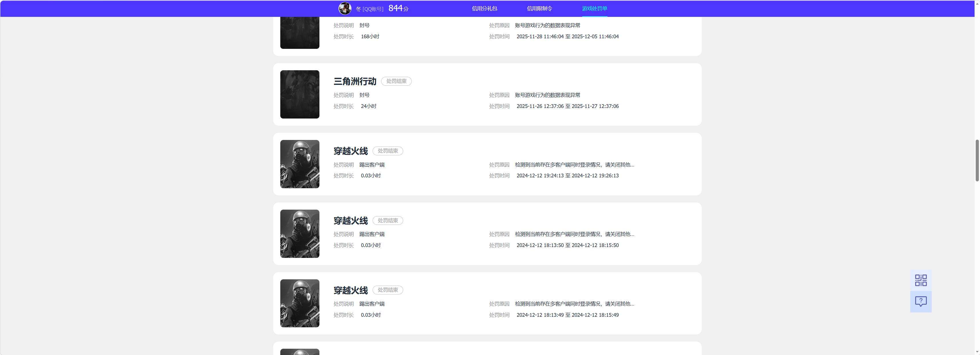The width and height of the screenshot is (980, 355).
Task: Click 穿越火线 thumbnail for 18:13:50 record
Action: point(300,234)
